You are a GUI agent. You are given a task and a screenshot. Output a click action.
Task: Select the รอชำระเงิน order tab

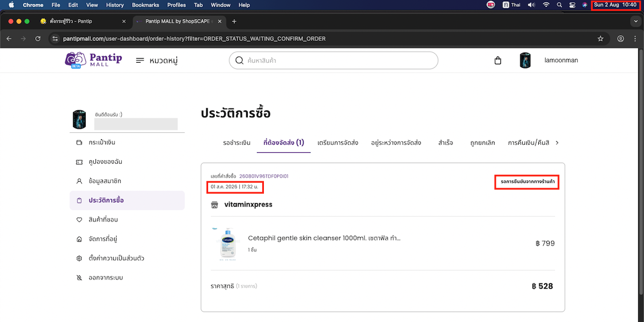237,143
